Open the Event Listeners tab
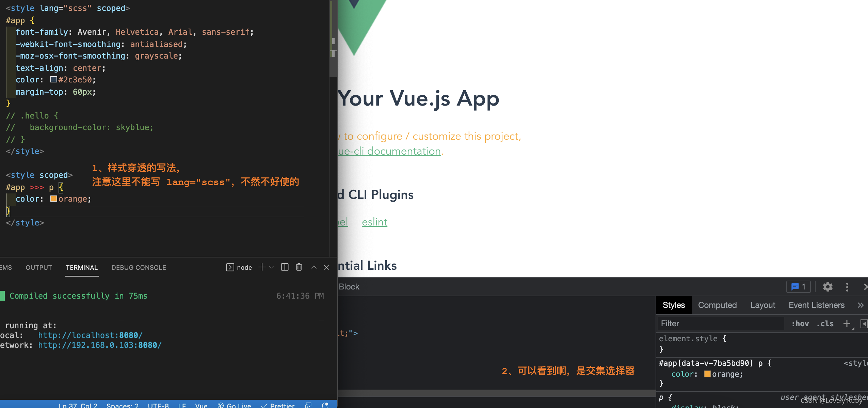 (817, 305)
